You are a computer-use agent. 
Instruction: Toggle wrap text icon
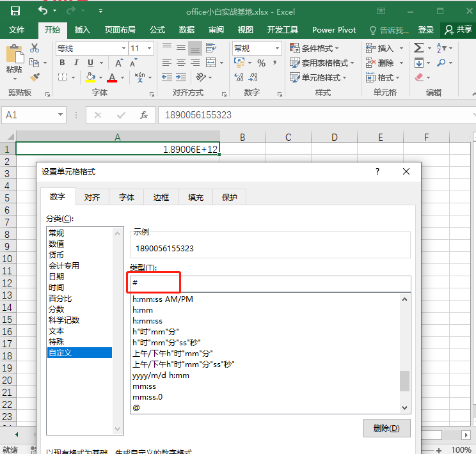pyautogui.click(x=210, y=48)
